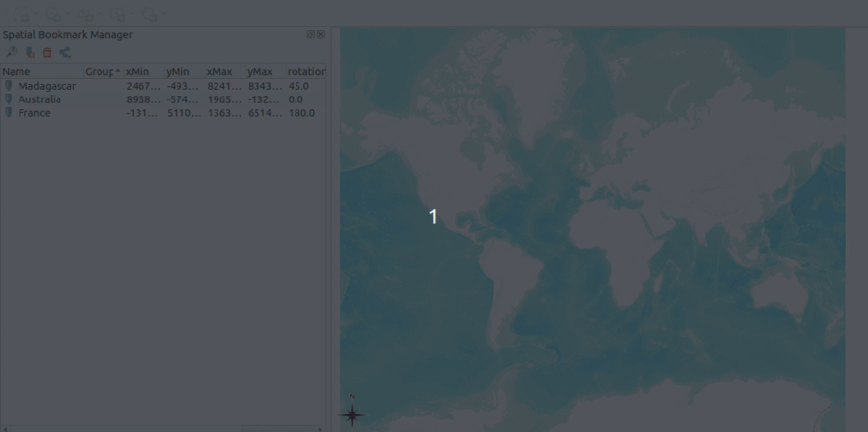This screenshot has height=432, width=868.
Task: Click Madagascar's rotation value 45.0
Action: point(299,86)
